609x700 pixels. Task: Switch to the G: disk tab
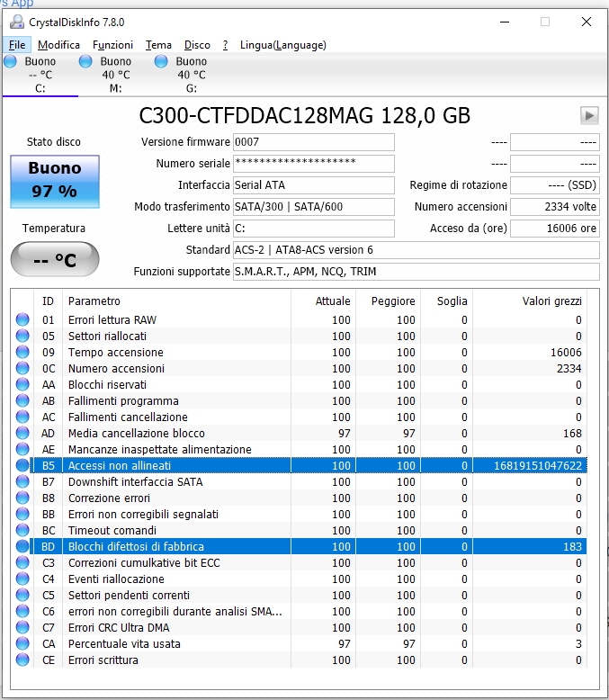[x=191, y=75]
